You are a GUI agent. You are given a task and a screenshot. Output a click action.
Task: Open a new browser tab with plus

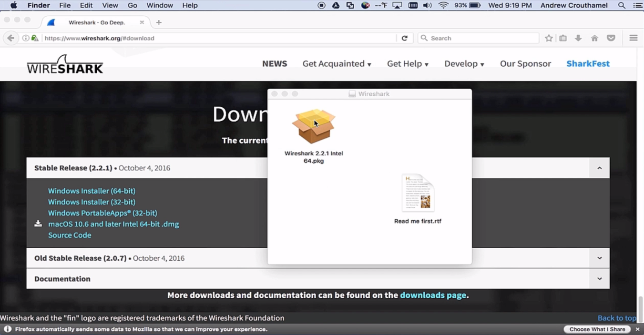(159, 22)
